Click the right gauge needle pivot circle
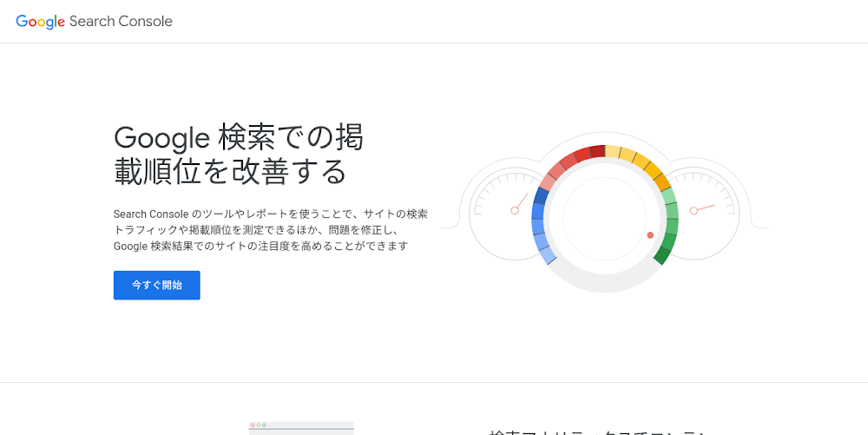Image resolution: width=868 pixels, height=435 pixels. pos(694,210)
